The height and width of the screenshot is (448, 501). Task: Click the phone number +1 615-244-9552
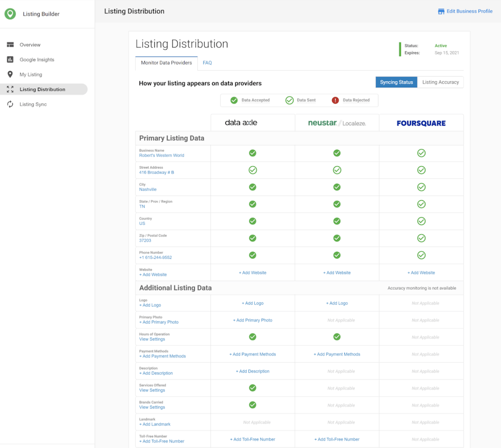pos(155,258)
